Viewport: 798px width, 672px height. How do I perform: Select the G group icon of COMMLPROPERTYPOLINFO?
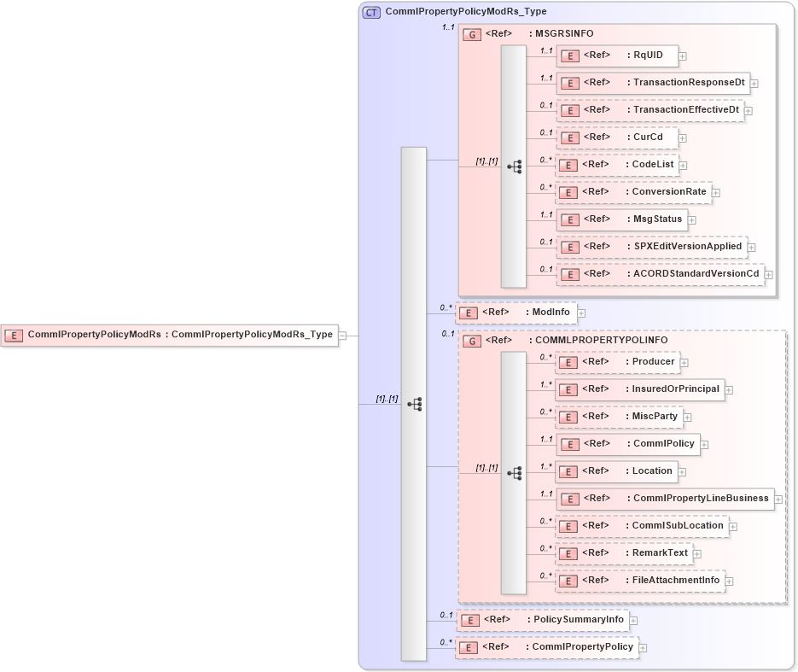click(x=472, y=340)
